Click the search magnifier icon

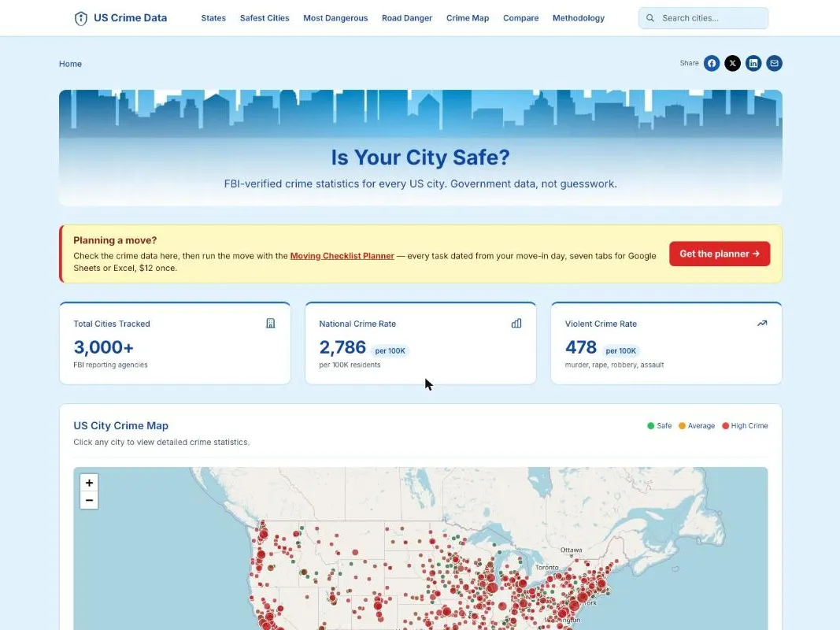point(649,18)
